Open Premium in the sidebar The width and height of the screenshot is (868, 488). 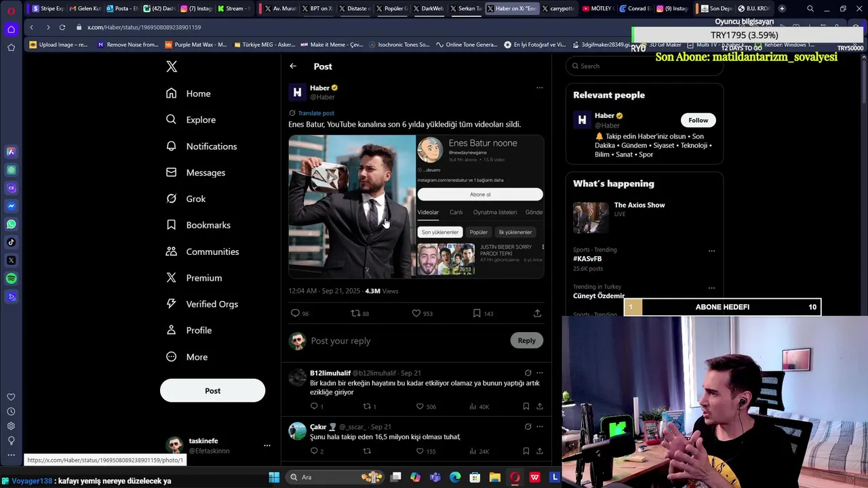click(194, 278)
